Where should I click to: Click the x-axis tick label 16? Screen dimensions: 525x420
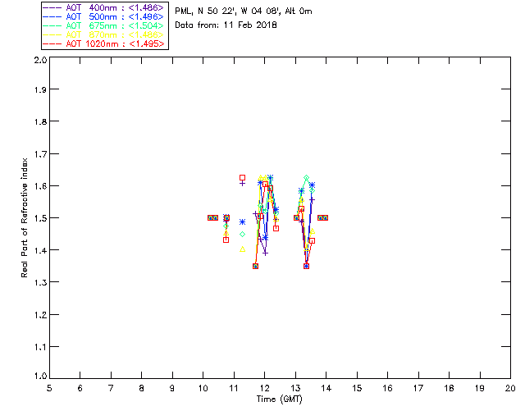tap(388, 388)
